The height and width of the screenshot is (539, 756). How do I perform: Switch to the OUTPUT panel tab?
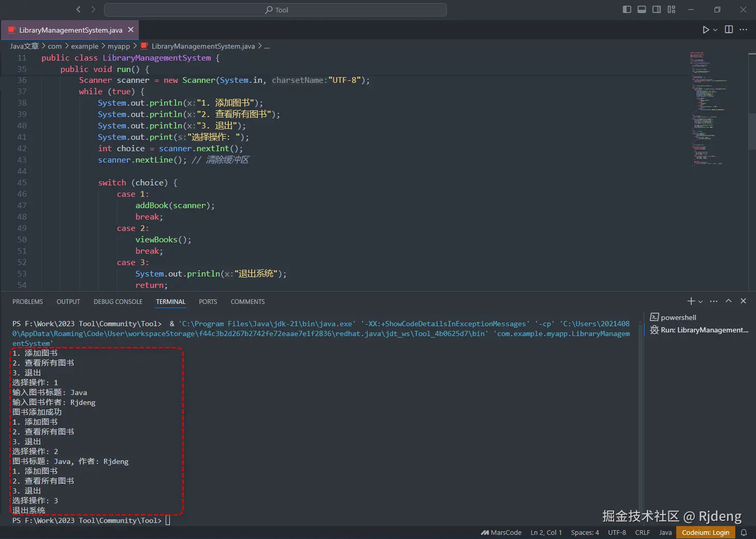coord(68,302)
